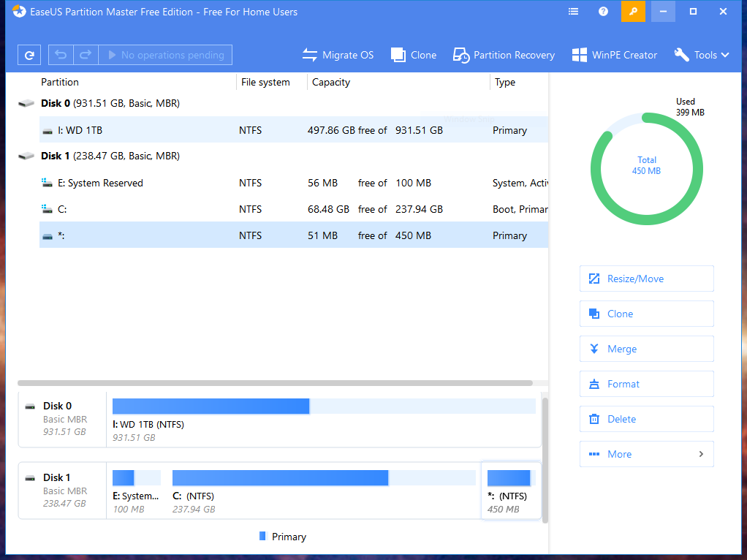This screenshot has height=560, width=747.
Task: Click Boot, Primary type cell for C:
Action: [x=520, y=209]
